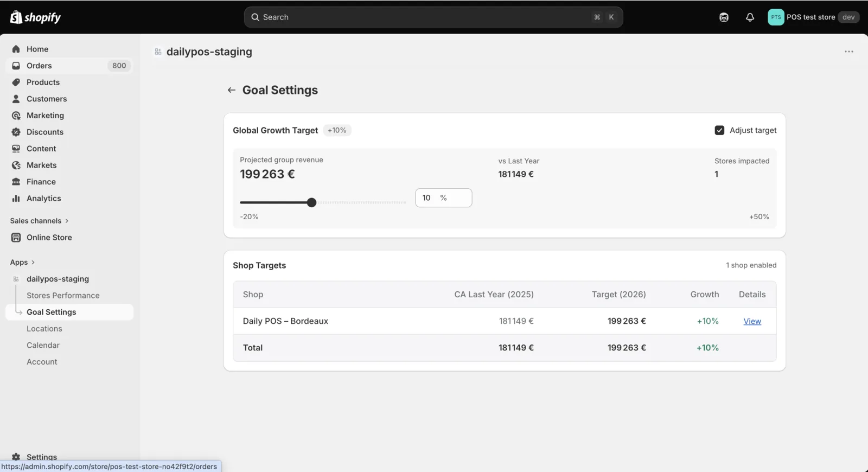868x472 pixels.
Task: Open the POS test store account menu
Action: pos(813,17)
